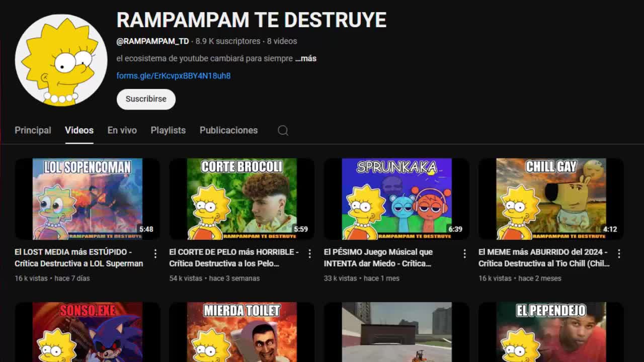Click the 5:59 duration badge
The height and width of the screenshot is (362, 644).
point(301,229)
